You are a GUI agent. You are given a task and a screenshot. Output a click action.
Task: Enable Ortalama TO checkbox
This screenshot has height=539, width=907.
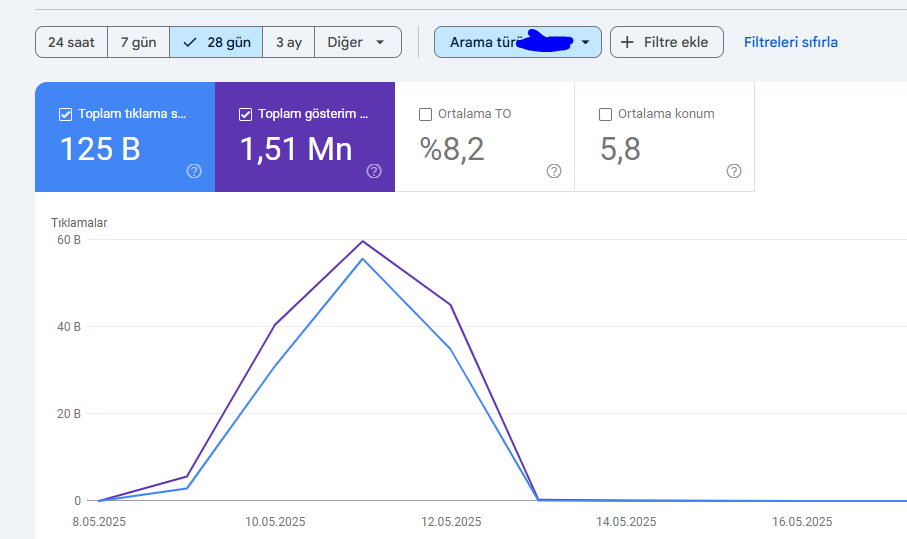click(425, 115)
